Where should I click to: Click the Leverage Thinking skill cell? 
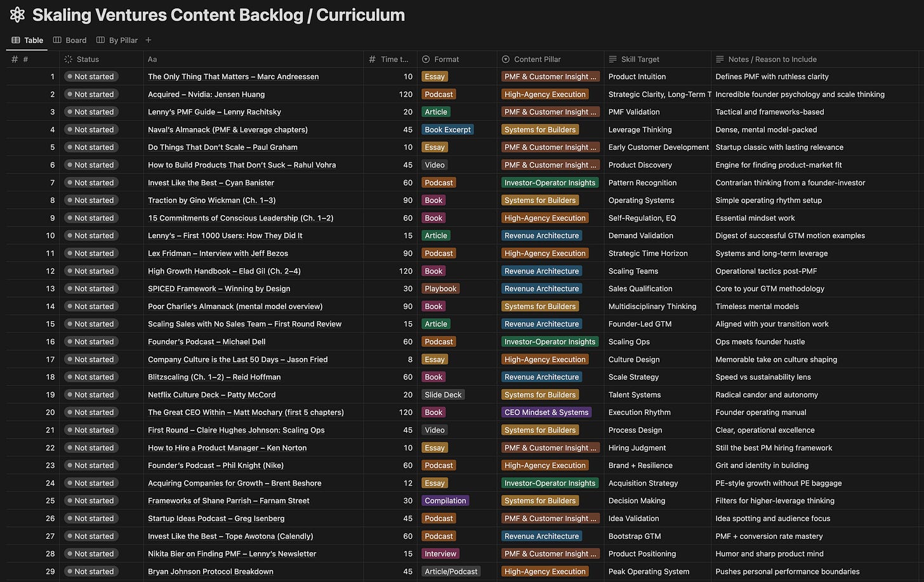point(640,130)
